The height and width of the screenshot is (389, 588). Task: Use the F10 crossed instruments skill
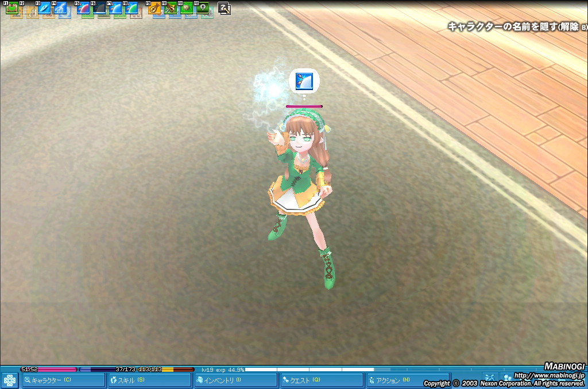[x=170, y=7]
